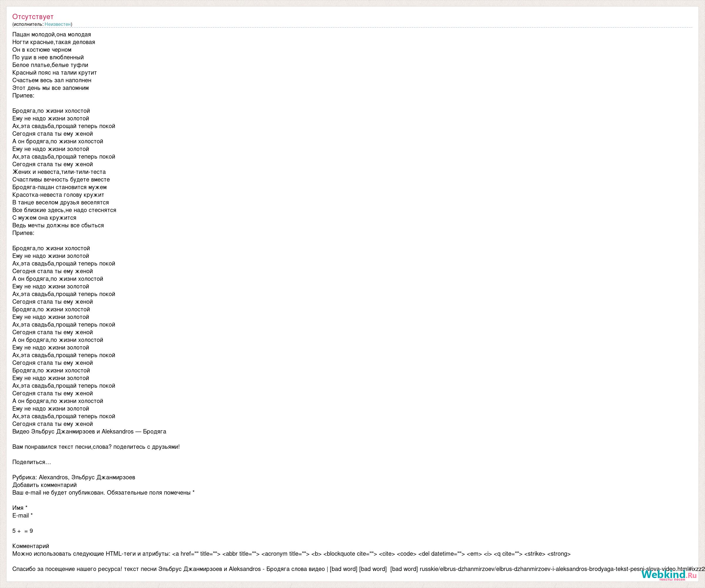This screenshot has width=705, height=588.
Task: Click the line Ведь мечты должны все сбыться
Action: (58, 225)
